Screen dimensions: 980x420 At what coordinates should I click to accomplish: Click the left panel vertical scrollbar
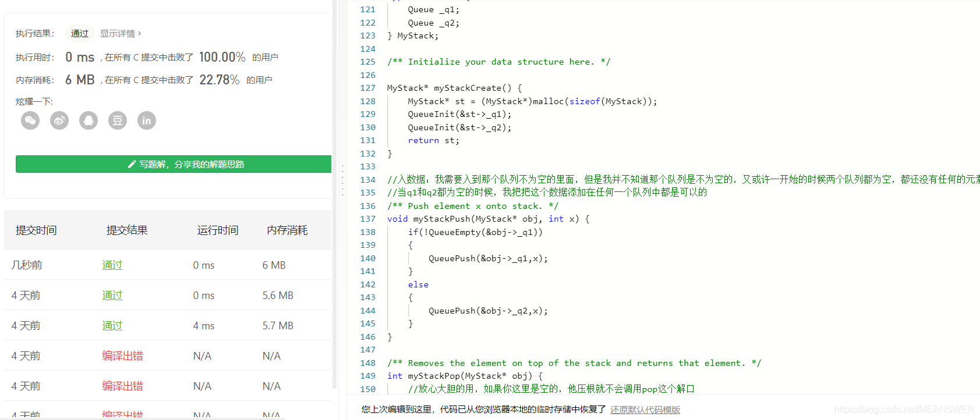tap(335, 195)
